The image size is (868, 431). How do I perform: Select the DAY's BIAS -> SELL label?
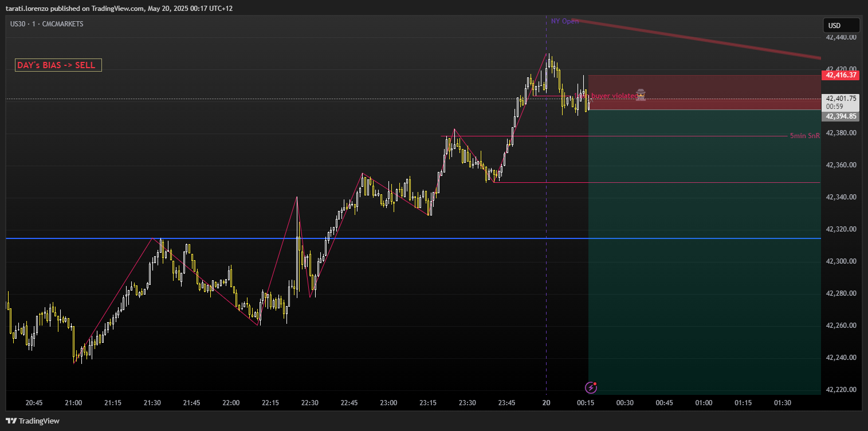point(58,65)
